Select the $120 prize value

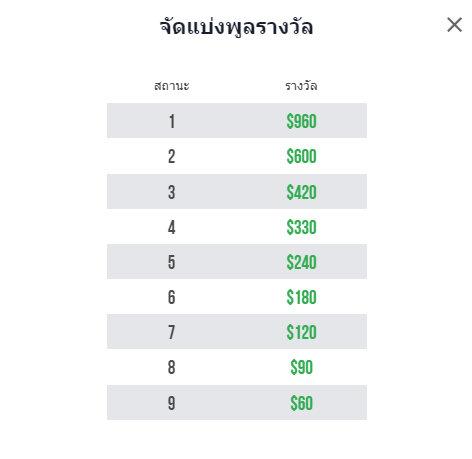[301, 332]
